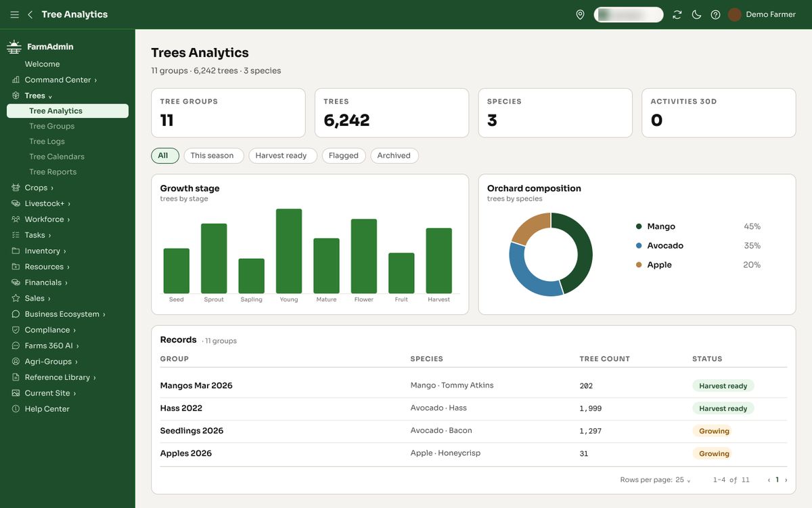Click the Business Ecosystem chat icon

[16, 314]
